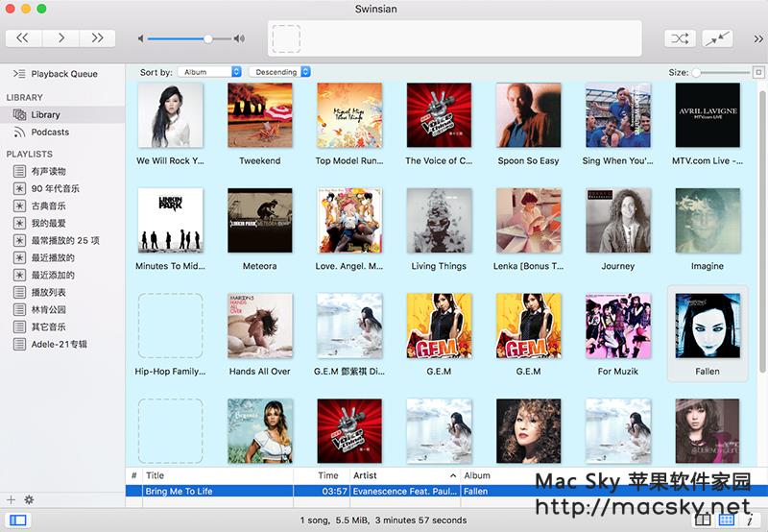This screenshot has height=532, width=768.
Task: Select the Lenka [Bonus T... album
Action: pos(529,221)
